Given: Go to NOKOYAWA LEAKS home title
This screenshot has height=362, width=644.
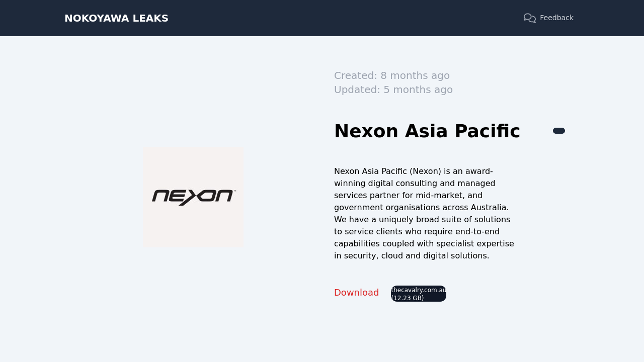Looking at the screenshot, I should pos(116,18).
